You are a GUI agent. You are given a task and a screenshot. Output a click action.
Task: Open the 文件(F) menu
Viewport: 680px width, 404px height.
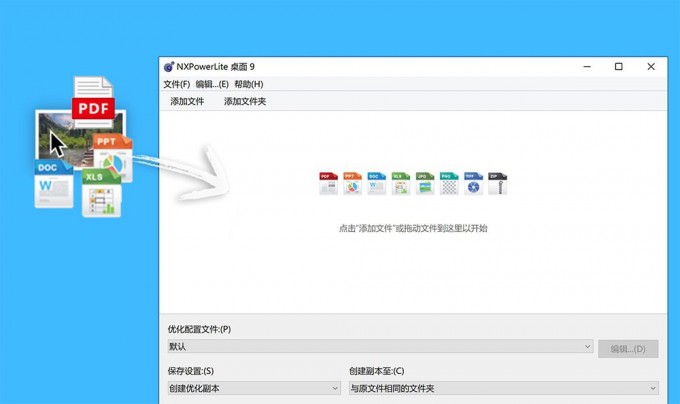[177, 84]
